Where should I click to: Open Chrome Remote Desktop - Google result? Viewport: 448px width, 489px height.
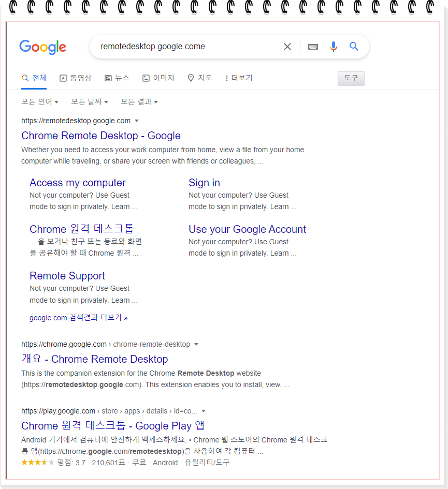point(101,136)
